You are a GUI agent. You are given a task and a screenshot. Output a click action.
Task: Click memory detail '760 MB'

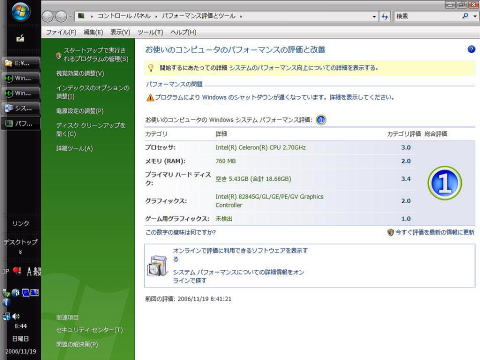coord(226,161)
